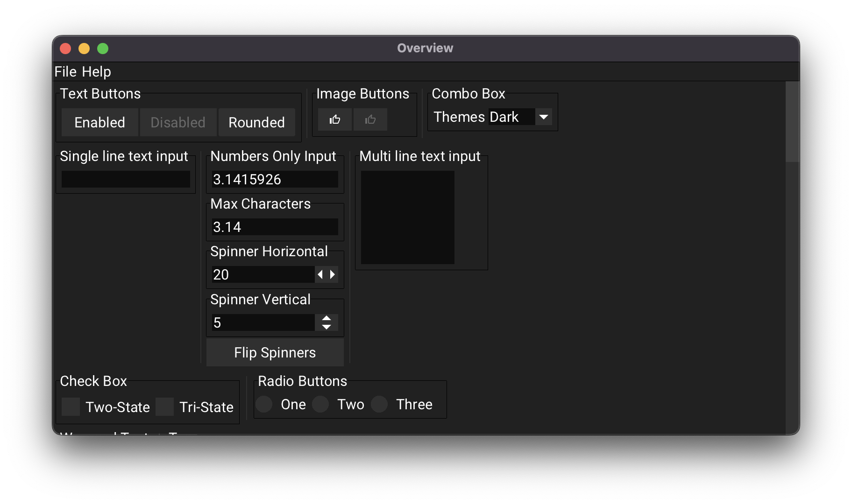Viewport: 852px width, 504px height.
Task: Choose radio button Two
Action: point(320,404)
